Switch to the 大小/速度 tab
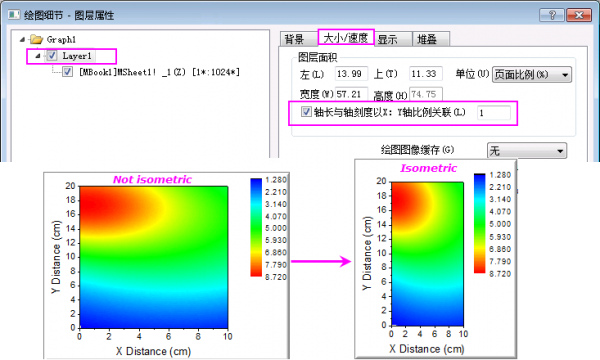 pos(346,38)
